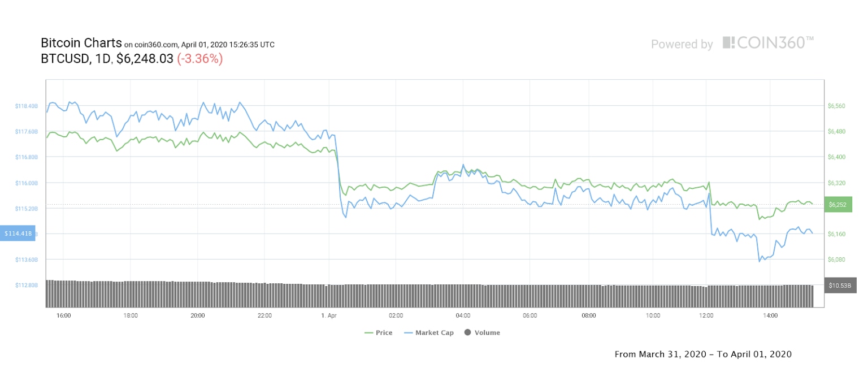Click the BTCUSD symbol label

[x=64, y=58]
